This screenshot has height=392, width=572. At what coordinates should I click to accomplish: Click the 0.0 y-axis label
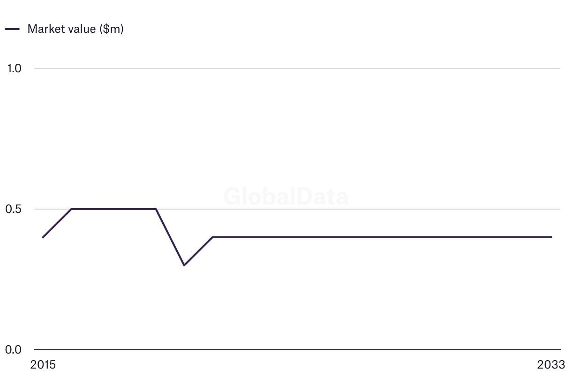pyautogui.click(x=14, y=350)
